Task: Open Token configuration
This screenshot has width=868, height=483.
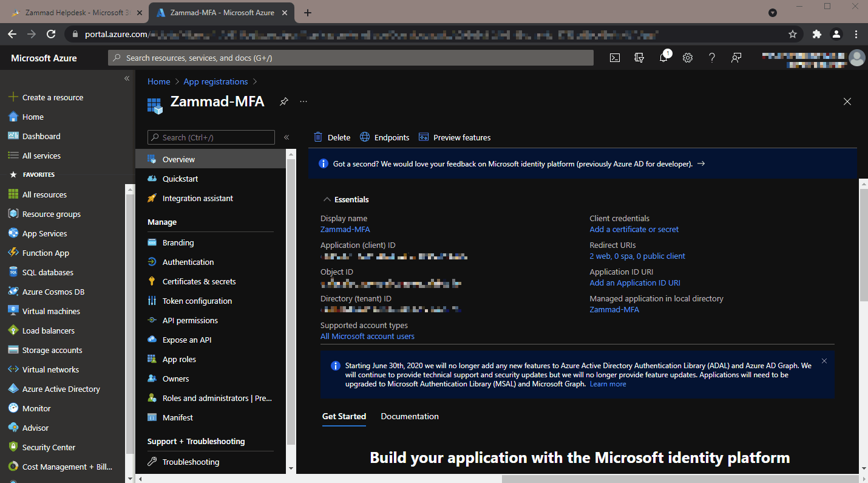Action: coord(210,301)
